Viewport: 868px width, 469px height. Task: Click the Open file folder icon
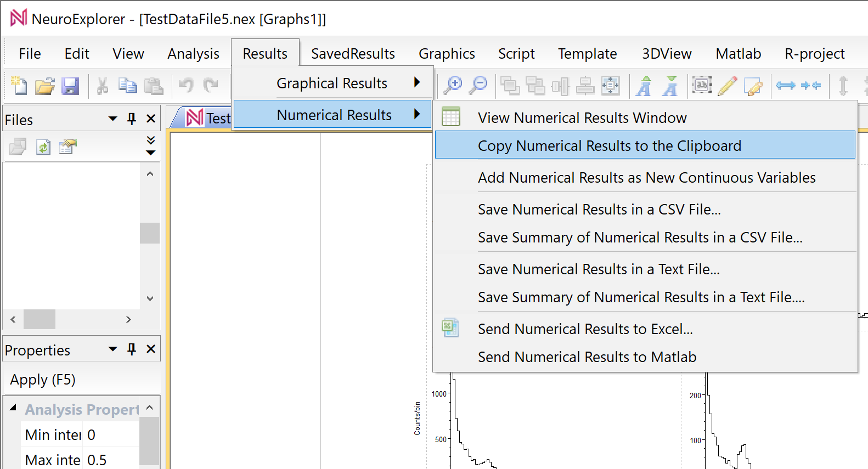coord(44,86)
